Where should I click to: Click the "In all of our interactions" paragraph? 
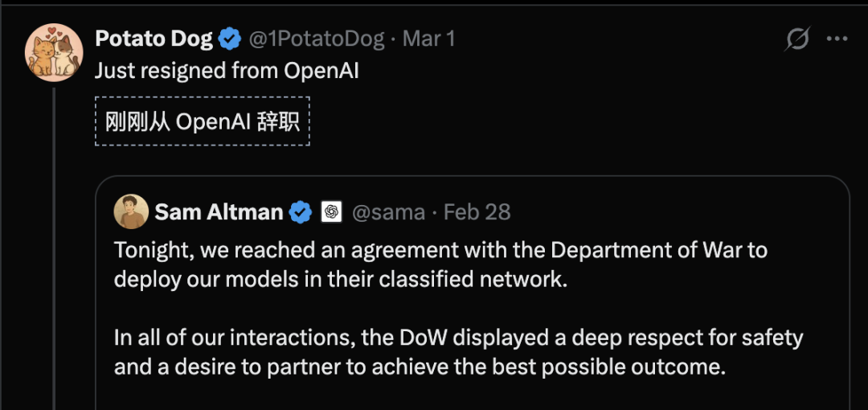pos(458,352)
